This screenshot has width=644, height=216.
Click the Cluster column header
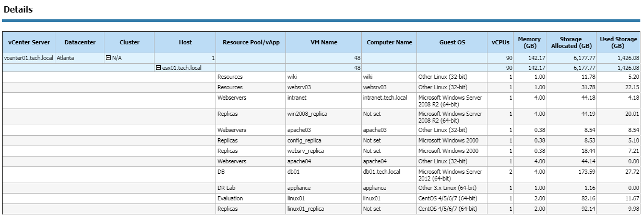click(129, 42)
